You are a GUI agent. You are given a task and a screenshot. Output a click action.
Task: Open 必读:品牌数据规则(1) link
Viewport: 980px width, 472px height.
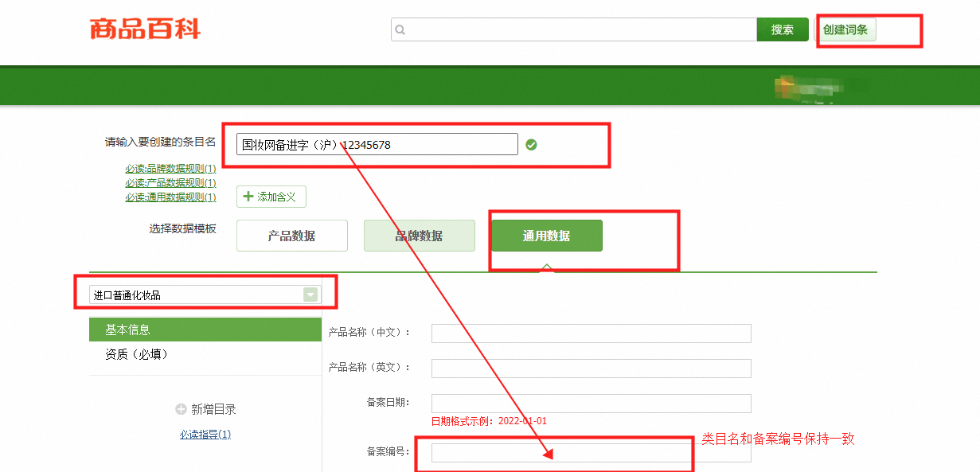point(170,169)
